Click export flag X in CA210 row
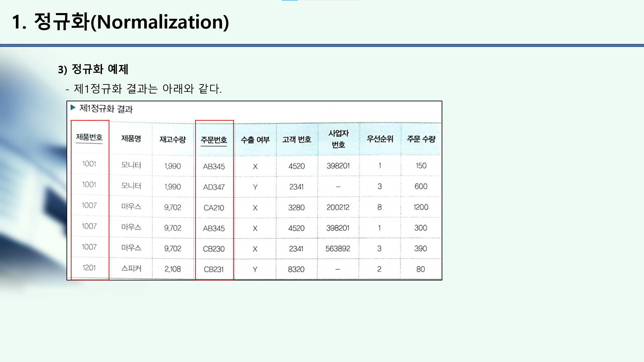 [x=255, y=208]
